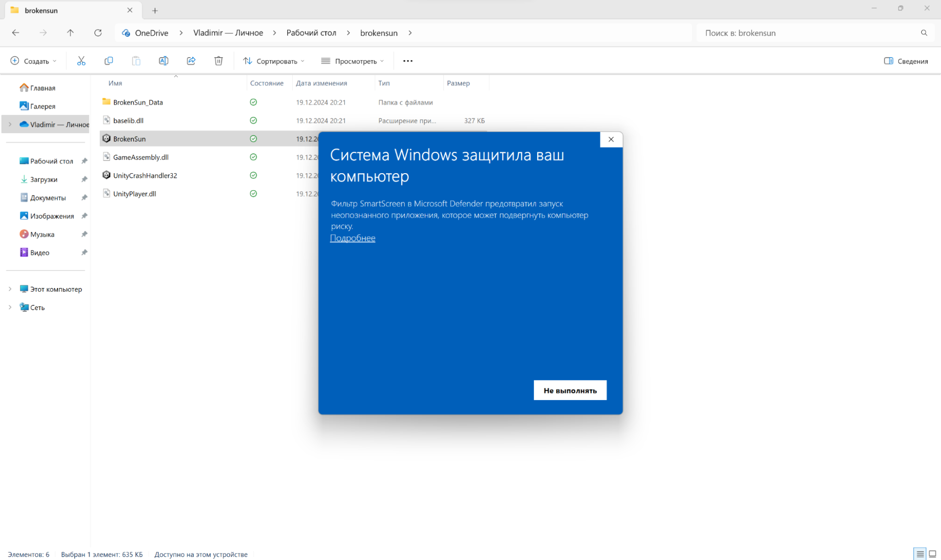Open the three-dots more options menu

(x=408, y=61)
